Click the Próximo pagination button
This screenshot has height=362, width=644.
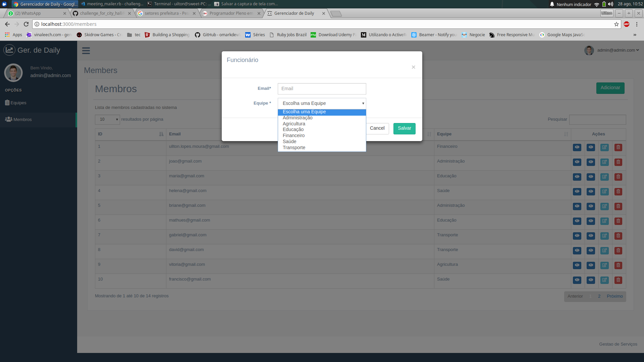(x=615, y=296)
